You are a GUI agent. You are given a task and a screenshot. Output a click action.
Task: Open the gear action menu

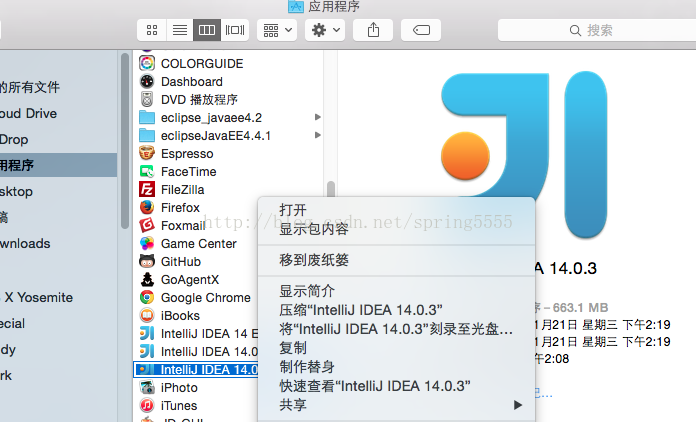pyautogui.click(x=325, y=30)
